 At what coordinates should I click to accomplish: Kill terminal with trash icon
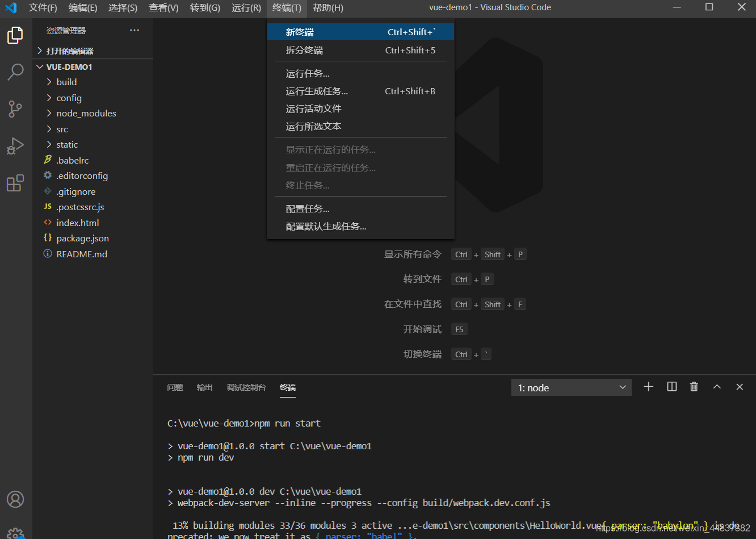[x=694, y=387]
